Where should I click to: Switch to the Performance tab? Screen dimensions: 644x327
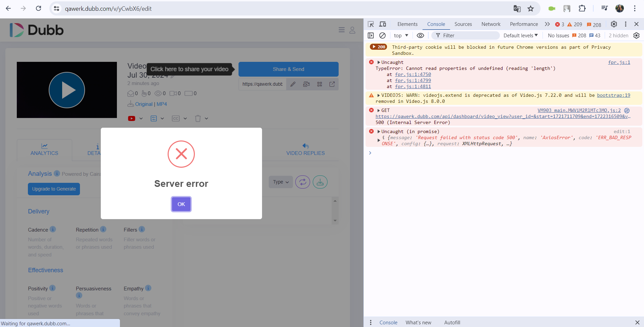pyautogui.click(x=524, y=24)
